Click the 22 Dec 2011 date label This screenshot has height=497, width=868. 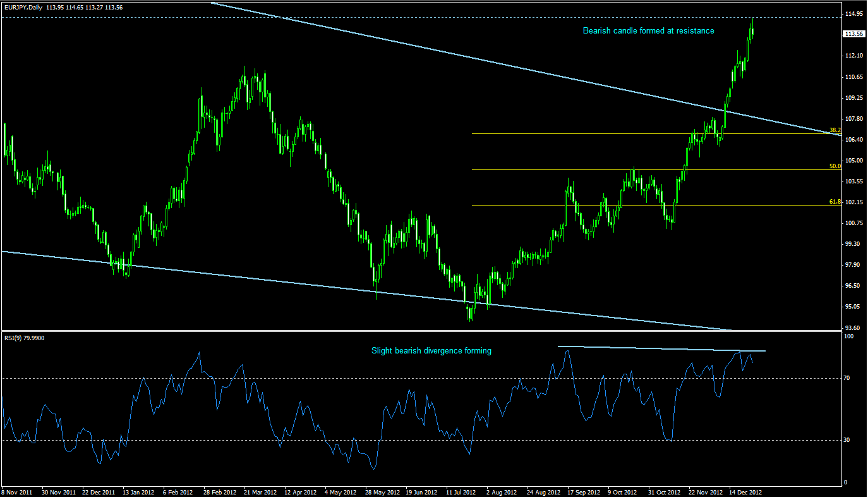pyautogui.click(x=99, y=491)
